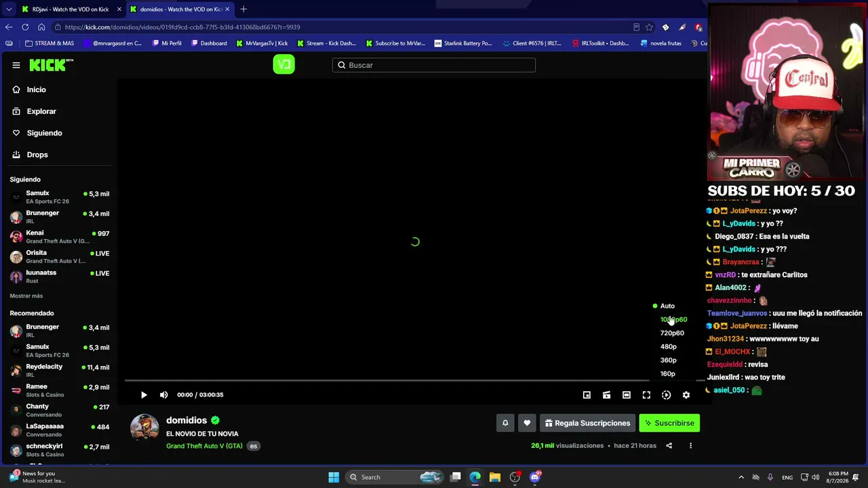This screenshot has width=868, height=488.
Task: Open File Explorer from taskbar
Action: [495, 477]
